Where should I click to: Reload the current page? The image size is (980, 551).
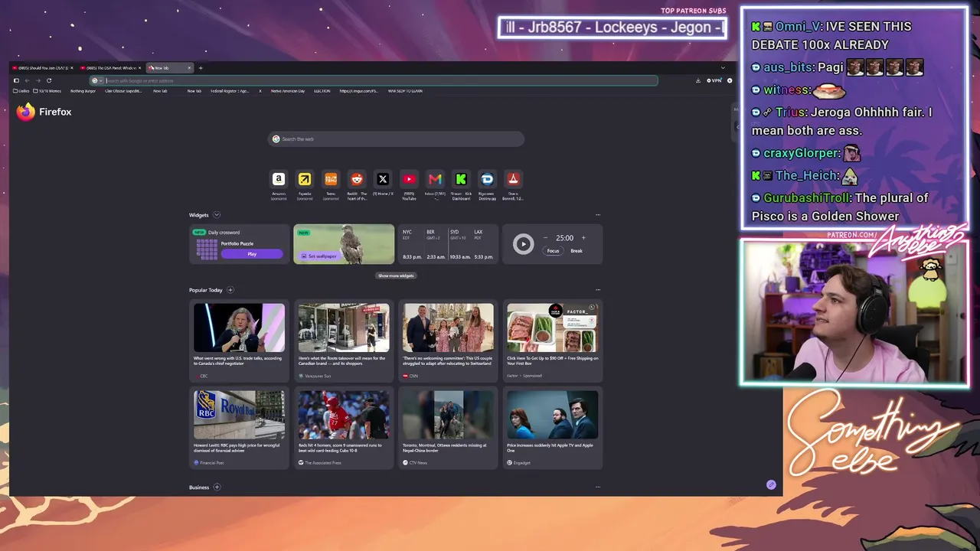click(49, 80)
